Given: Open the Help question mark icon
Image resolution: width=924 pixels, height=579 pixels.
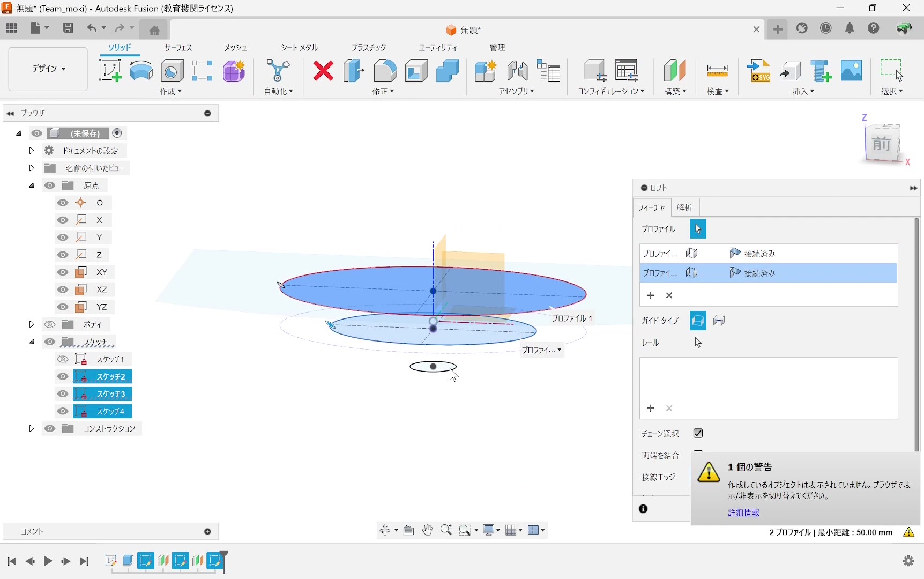Looking at the screenshot, I should coord(874,28).
